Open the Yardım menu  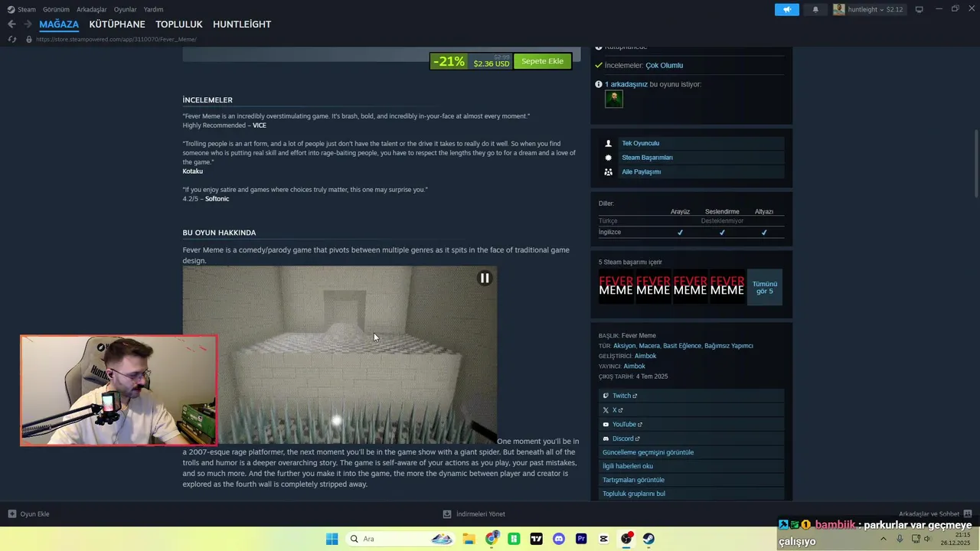(x=153, y=9)
